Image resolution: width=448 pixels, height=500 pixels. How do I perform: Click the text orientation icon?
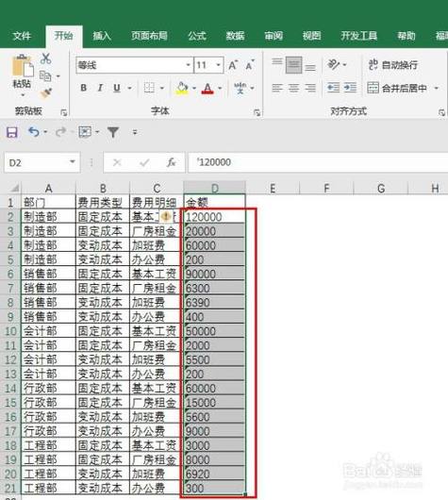coord(334,65)
